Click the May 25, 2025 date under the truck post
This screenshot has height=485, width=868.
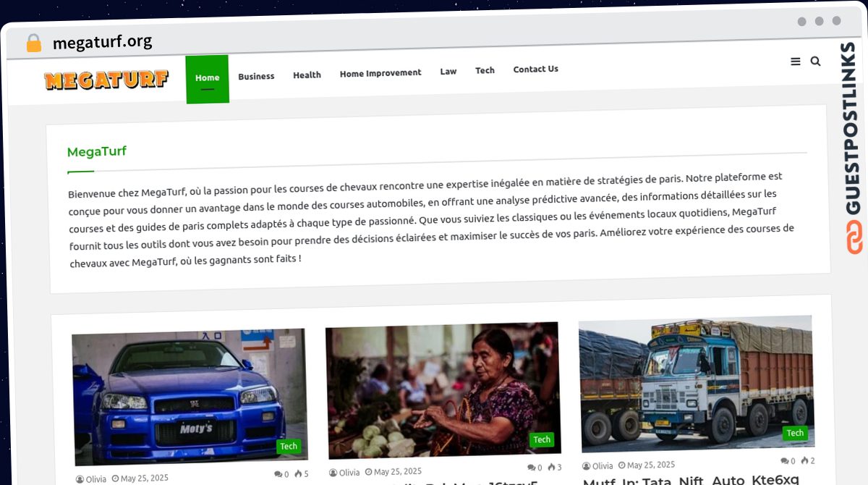650,465
